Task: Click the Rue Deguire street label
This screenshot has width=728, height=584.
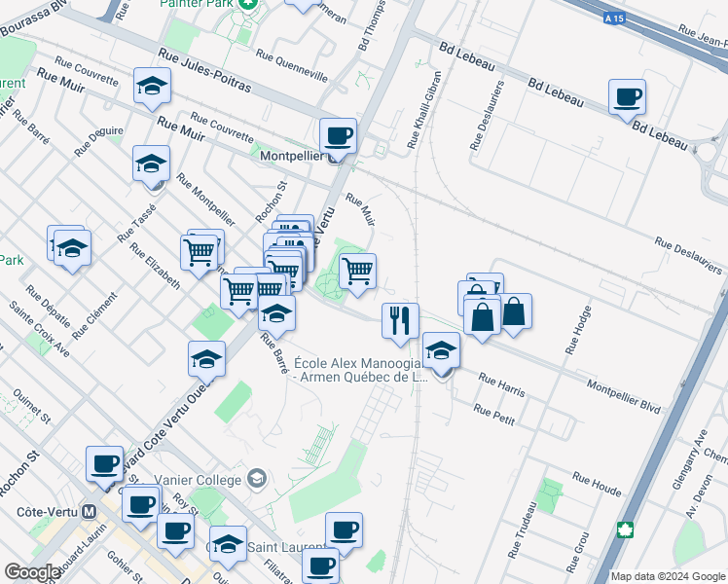Action: 98,141
